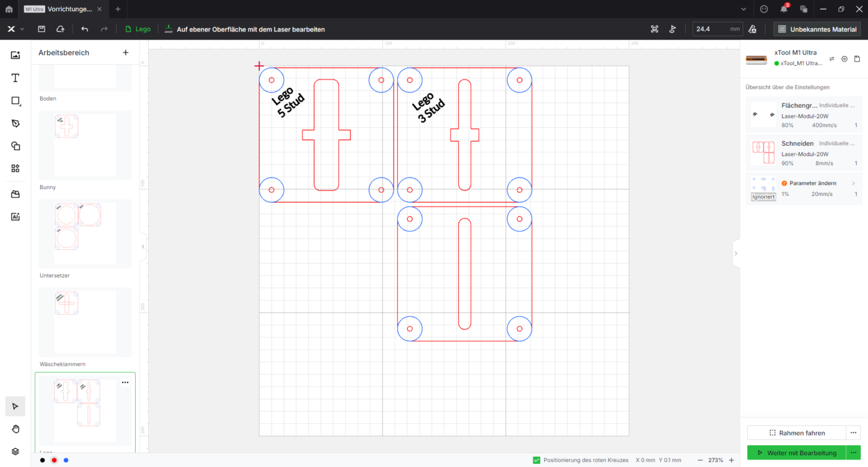Open the projects box tool
868x467 pixels.
(x=15, y=194)
